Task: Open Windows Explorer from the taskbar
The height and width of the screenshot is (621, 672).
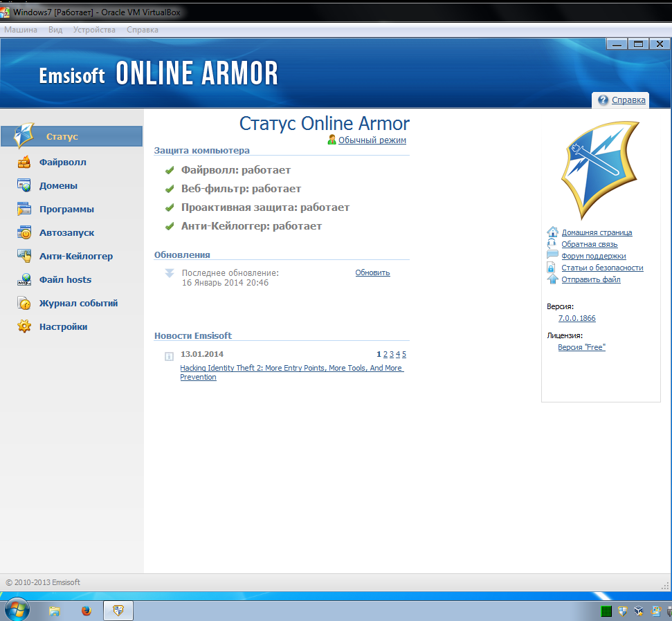Action: [x=55, y=611]
